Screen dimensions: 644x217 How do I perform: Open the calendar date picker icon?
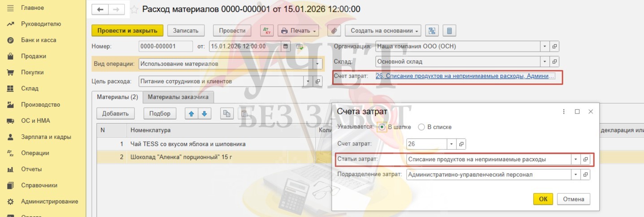[x=286, y=46]
